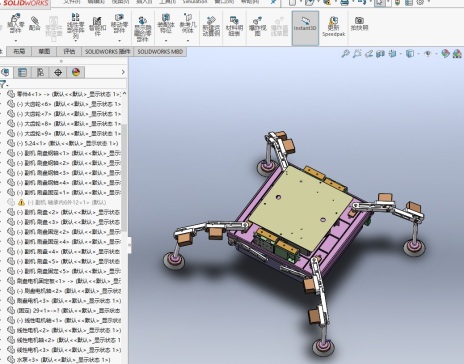The height and width of the screenshot is (364, 464).
Task: Expand the feature manager tabs chevron
Action: click(x=123, y=72)
